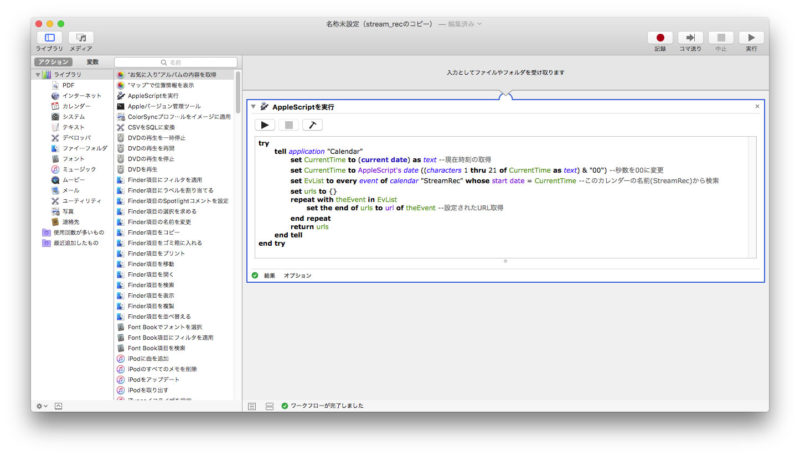The image size is (800, 456).
Task: Click the コマ送り step toolbar button
Action: (690, 38)
